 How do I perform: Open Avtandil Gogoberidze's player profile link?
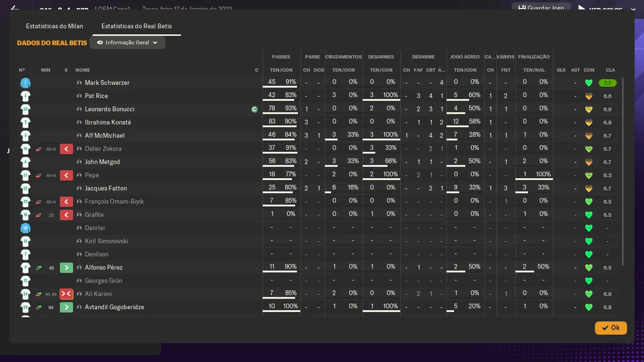[114, 307]
